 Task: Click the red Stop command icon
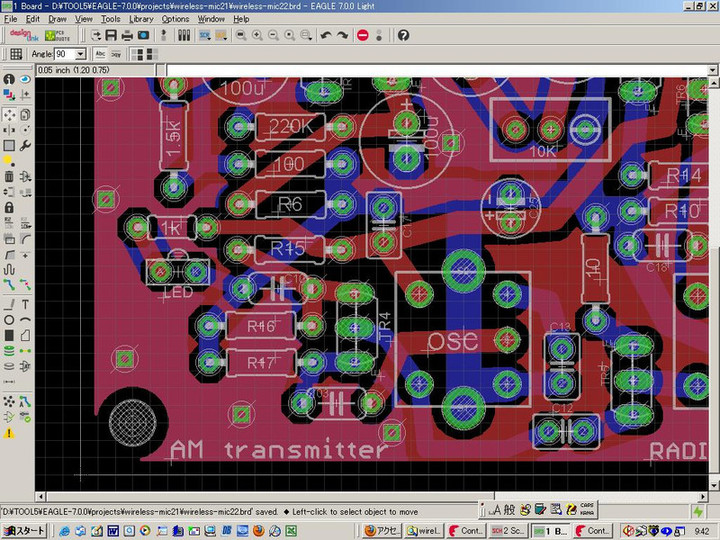tap(362, 35)
